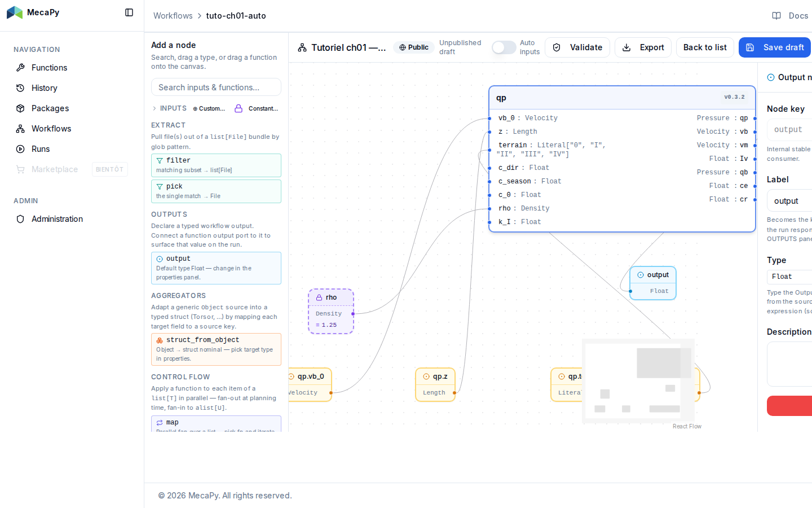Click the React Flow minimap
The height and width of the screenshot is (508, 812).
(x=638, y=381)
